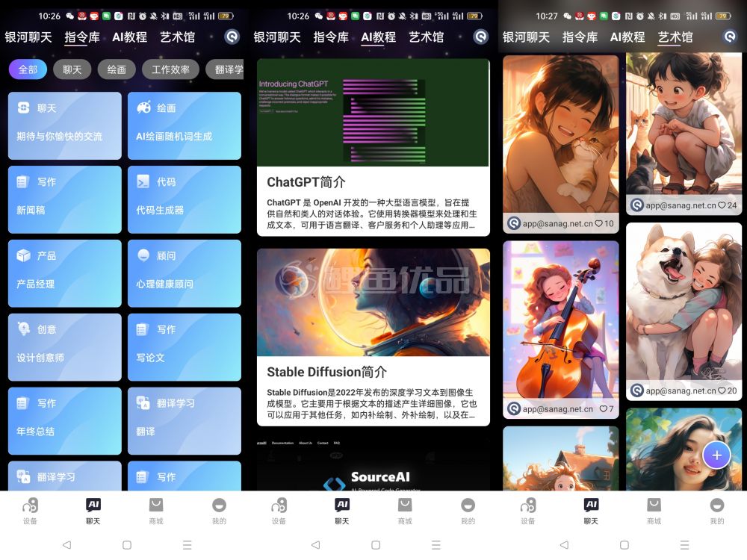Switch to AI教程 tab on the left screen
The width and height of the screenshot is (747, 560).
(129, 37)
